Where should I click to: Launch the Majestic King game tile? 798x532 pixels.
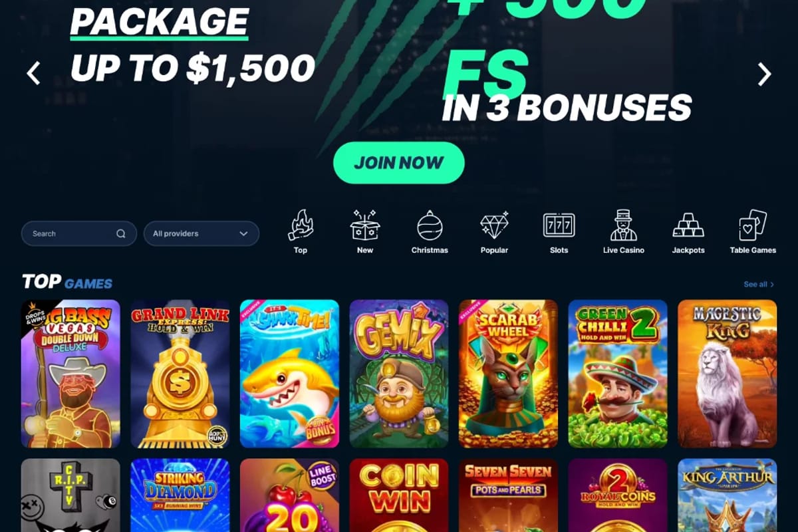tap(728, 374)
